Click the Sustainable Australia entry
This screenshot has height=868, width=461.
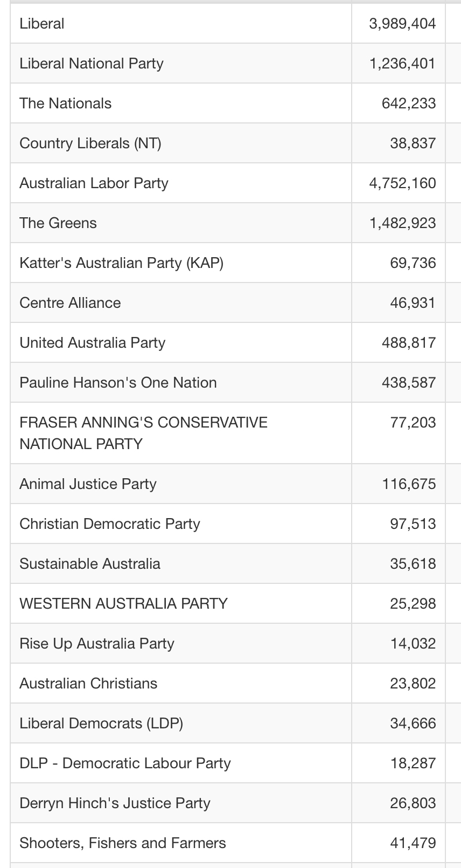click(x=90, y=564)
